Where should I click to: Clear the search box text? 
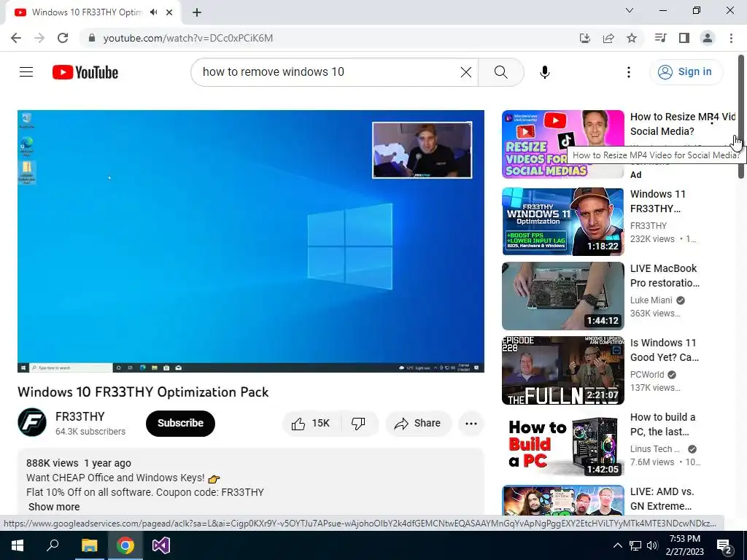(466, 72)
